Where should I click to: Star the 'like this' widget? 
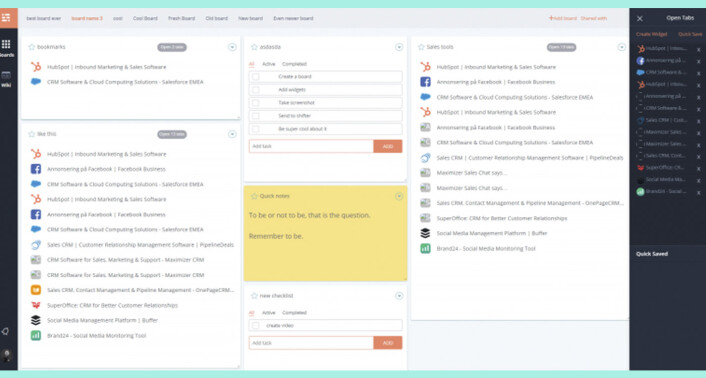32,134
